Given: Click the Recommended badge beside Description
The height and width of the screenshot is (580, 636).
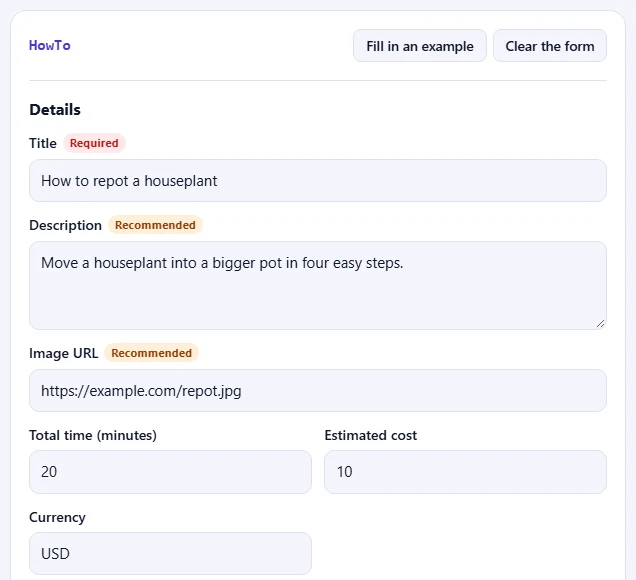Looking at the screenshot, I should [155, 225].
